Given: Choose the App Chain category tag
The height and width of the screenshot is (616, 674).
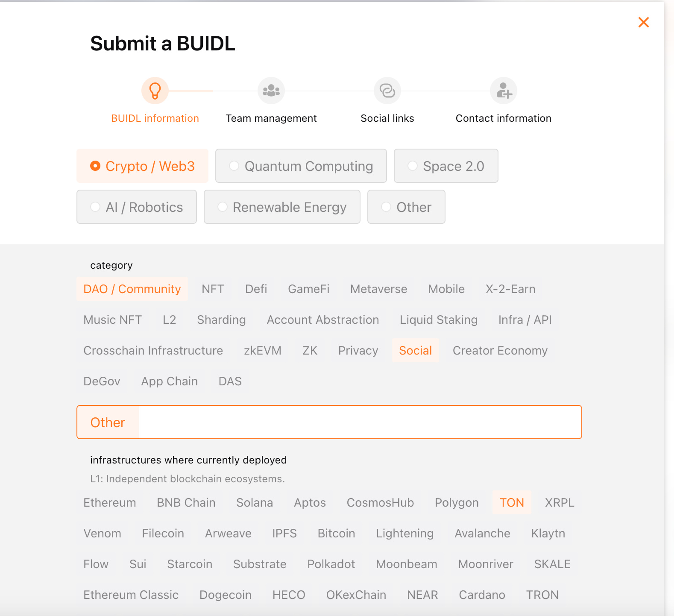Looking at the screenshot, I should pos(170,381).
